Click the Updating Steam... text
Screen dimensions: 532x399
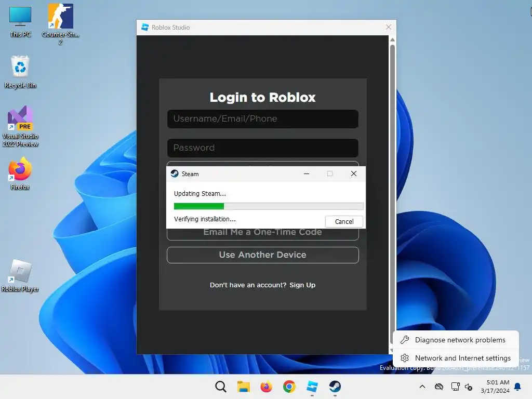point(200,193)
